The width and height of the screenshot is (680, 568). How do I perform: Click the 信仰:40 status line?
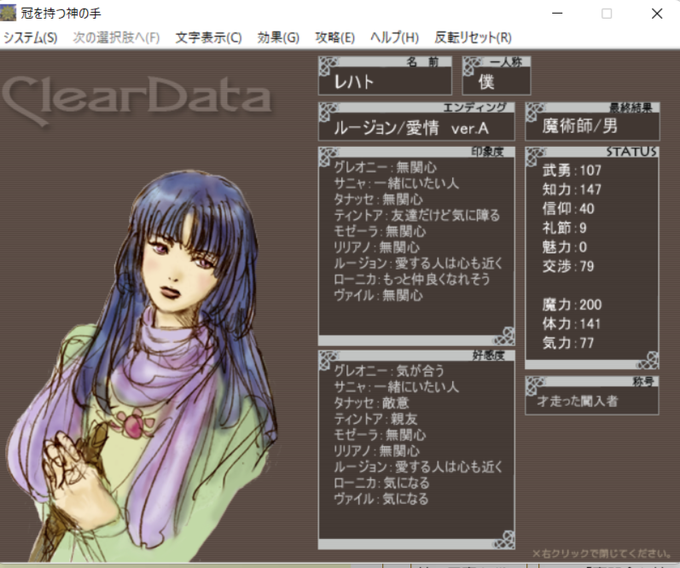tap(568, 209)
